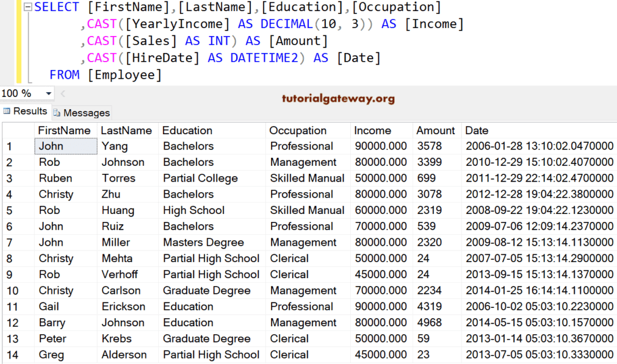Click the '60000.000' income cell
The width and height of the screenshot is (617, 364).
click(382, 210)
